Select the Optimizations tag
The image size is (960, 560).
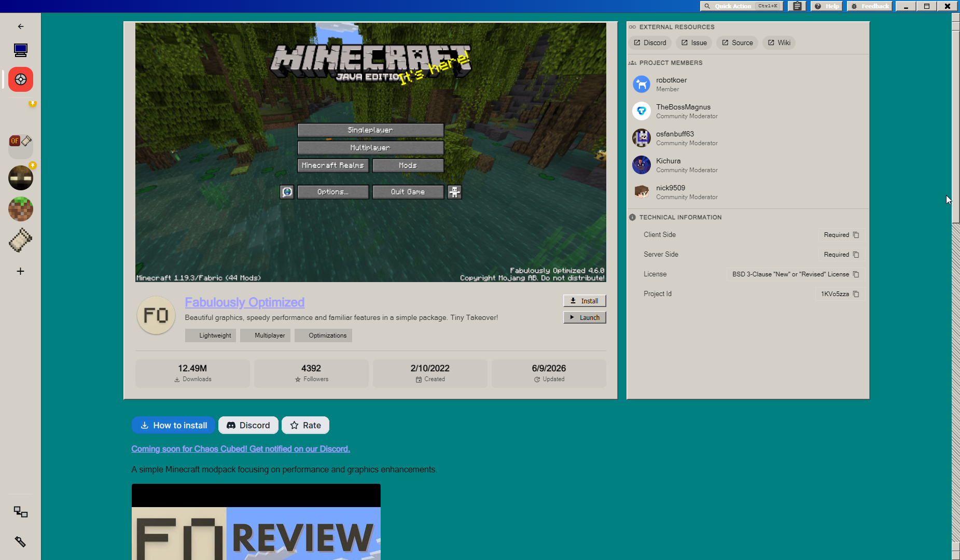click(x=323, y=335)
